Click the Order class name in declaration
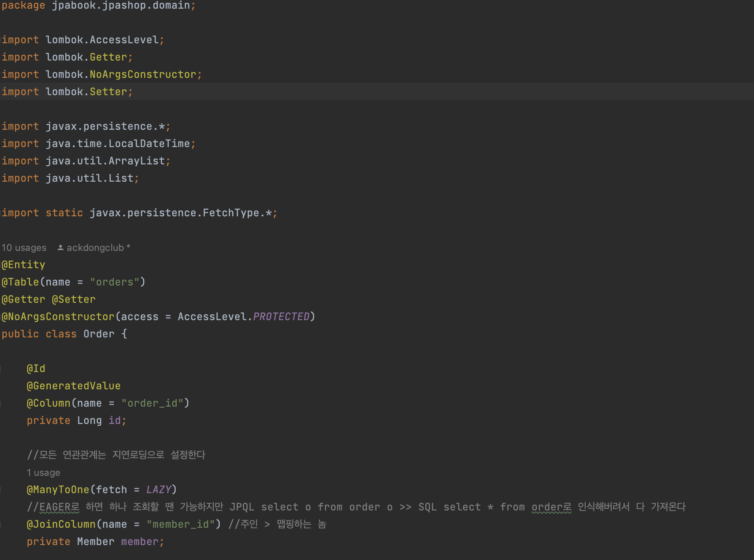This screenshot has width=754, height=560. click(x=99, y=334)
